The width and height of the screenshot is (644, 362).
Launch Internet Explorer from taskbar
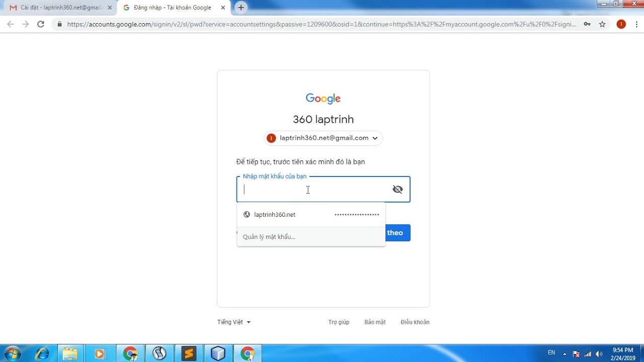pos(42,354)
